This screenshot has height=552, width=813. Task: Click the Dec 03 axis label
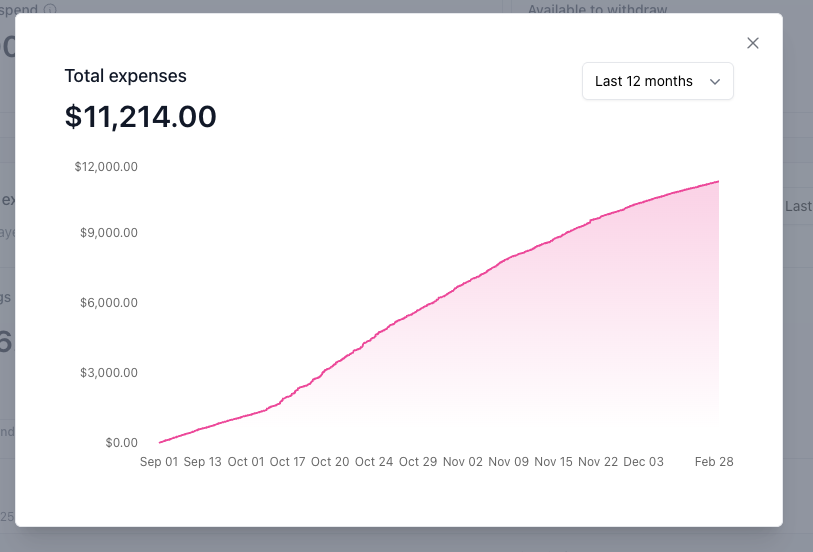[x=643, y=461]
